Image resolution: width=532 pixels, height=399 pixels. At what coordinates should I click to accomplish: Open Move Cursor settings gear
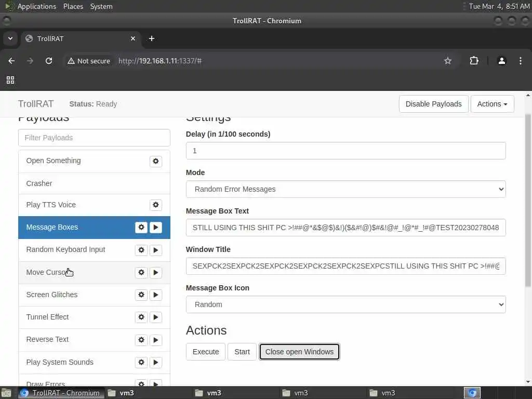141,272
